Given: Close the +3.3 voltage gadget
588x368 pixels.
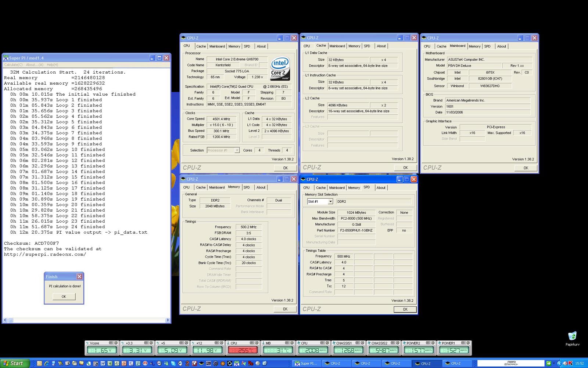Looking at the screenshot, I should (x=151, y=343).
